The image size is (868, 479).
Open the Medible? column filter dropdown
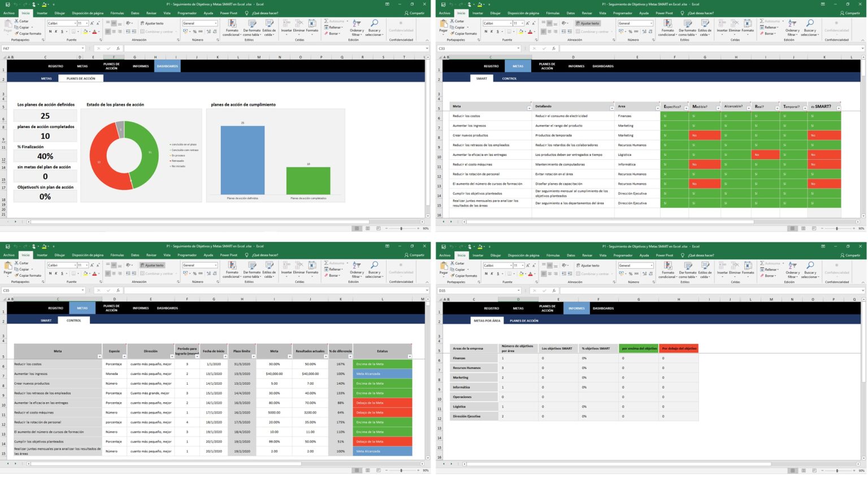pos(718,108)
